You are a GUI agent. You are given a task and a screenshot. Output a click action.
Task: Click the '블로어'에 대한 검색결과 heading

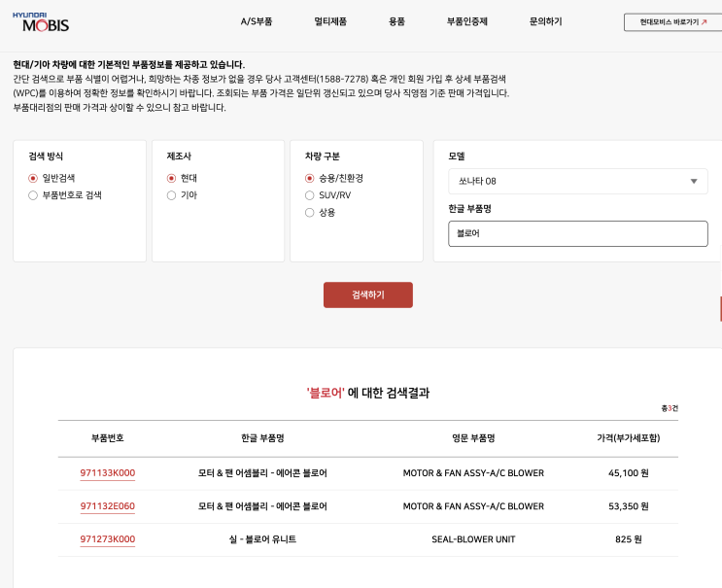pos(368,393)
